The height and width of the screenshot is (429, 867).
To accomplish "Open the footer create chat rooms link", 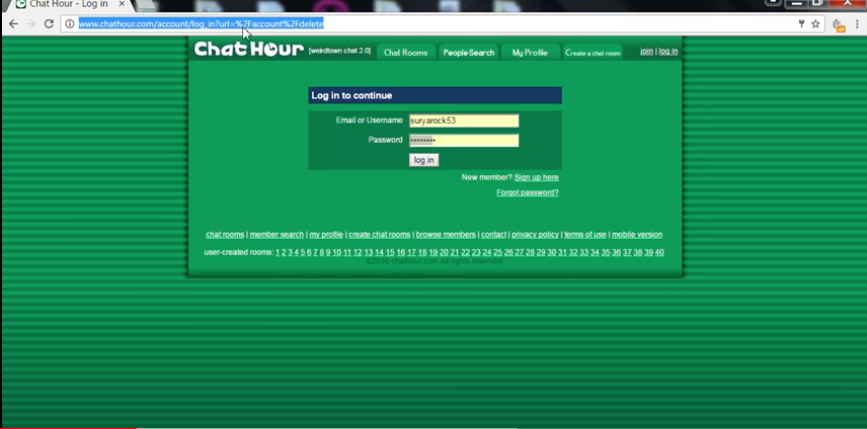I will (x=379, y=234).
